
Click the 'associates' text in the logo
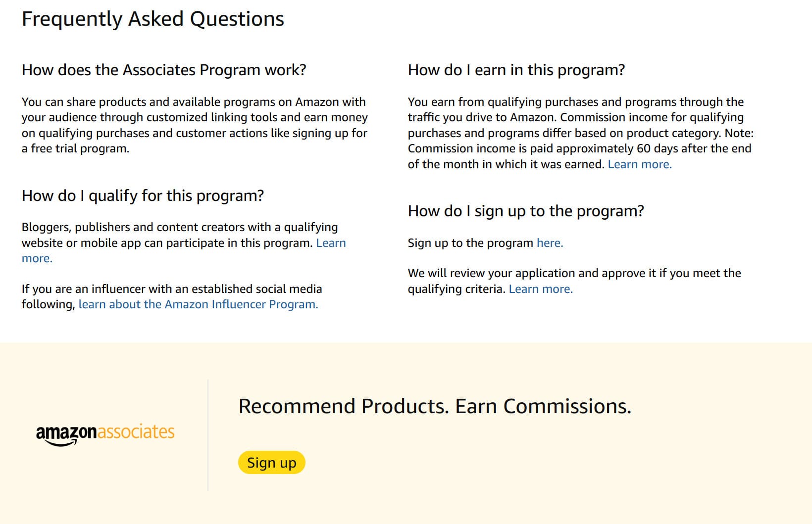pos(137,431)
